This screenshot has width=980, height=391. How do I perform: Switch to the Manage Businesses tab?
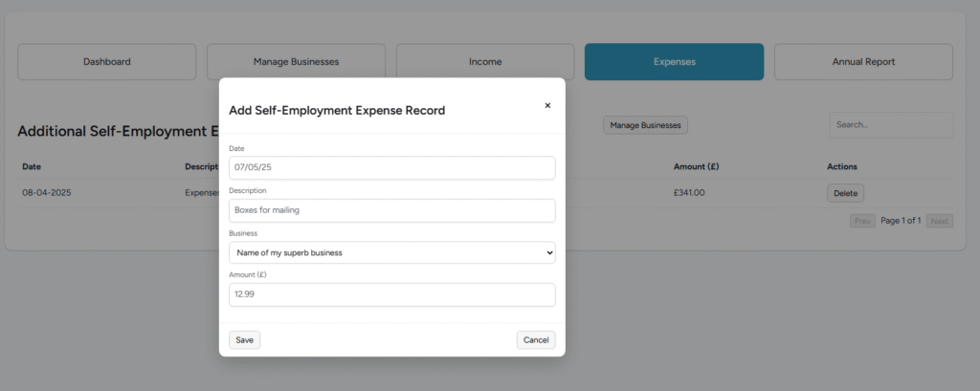(296, 62)
